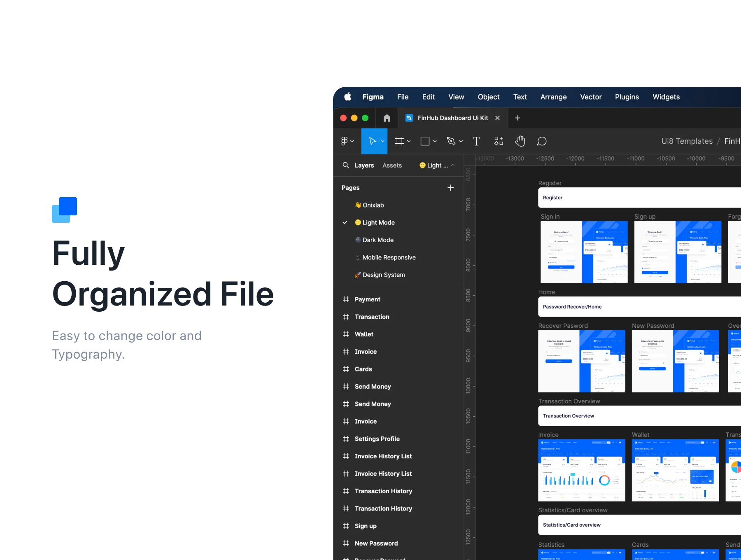The width and height of the screenshot is (741, 560).
Task: Click the "Statistics" frame label on canvas
Action: click(x=551, y=545)
